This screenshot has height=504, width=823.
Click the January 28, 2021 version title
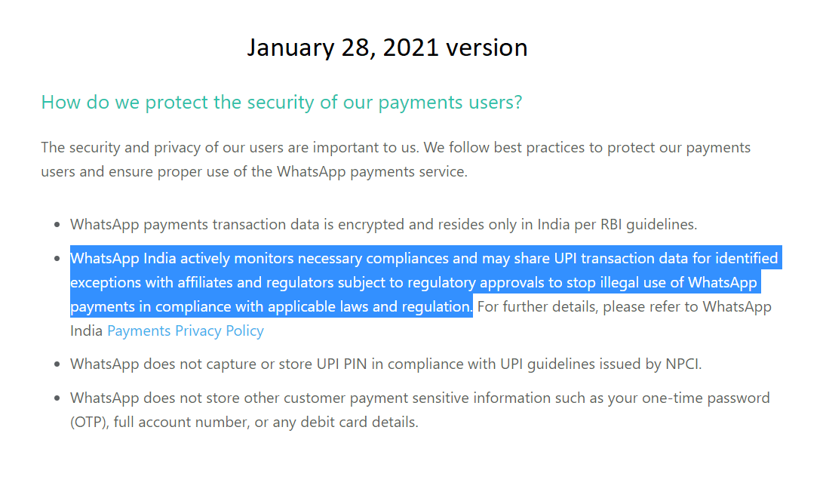pos(387,48)
